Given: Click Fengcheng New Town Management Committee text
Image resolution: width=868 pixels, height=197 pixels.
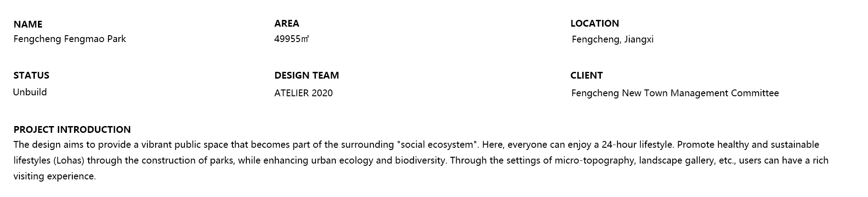Looking at the screenshot, I should (675, 93).
